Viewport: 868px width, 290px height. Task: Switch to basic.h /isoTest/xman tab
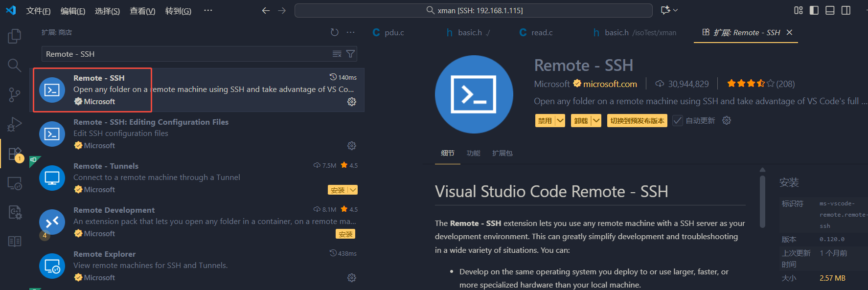[635, 32]
